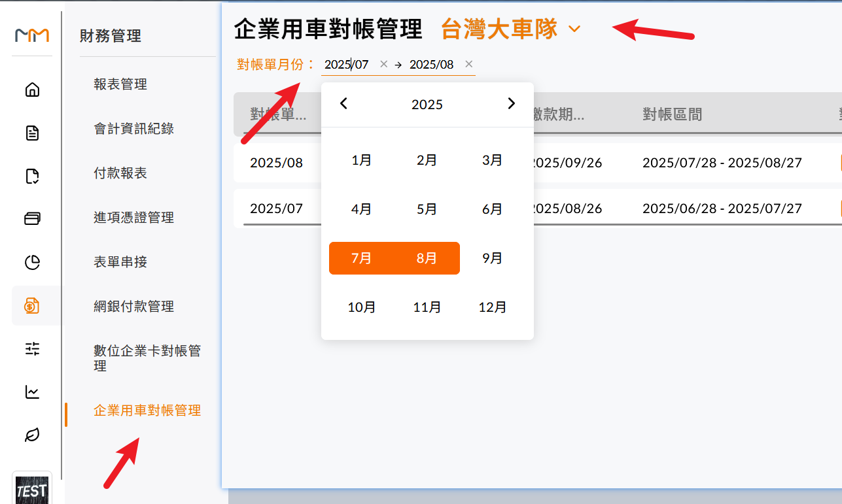Select the finance dollar icon in sidebar
842x504 pixels.
(x=32, y=305)
